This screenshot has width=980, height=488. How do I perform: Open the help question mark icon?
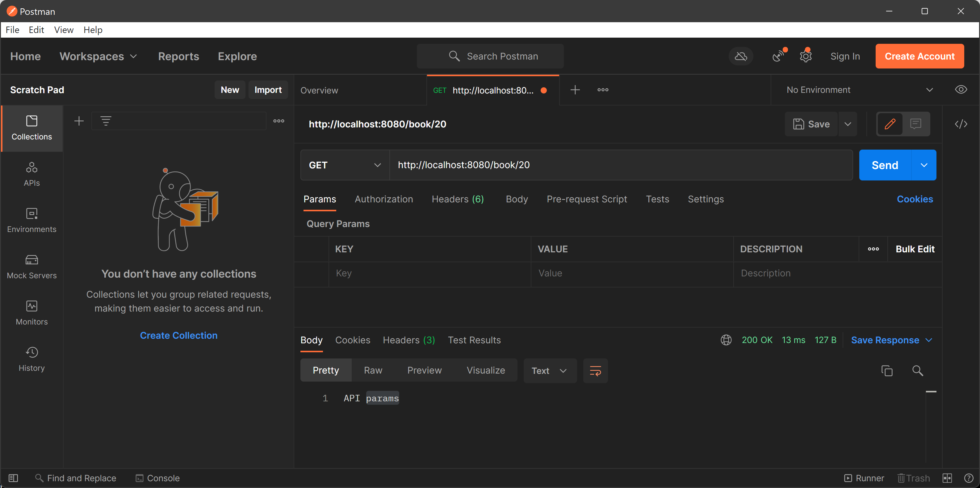tap(969, 478)
